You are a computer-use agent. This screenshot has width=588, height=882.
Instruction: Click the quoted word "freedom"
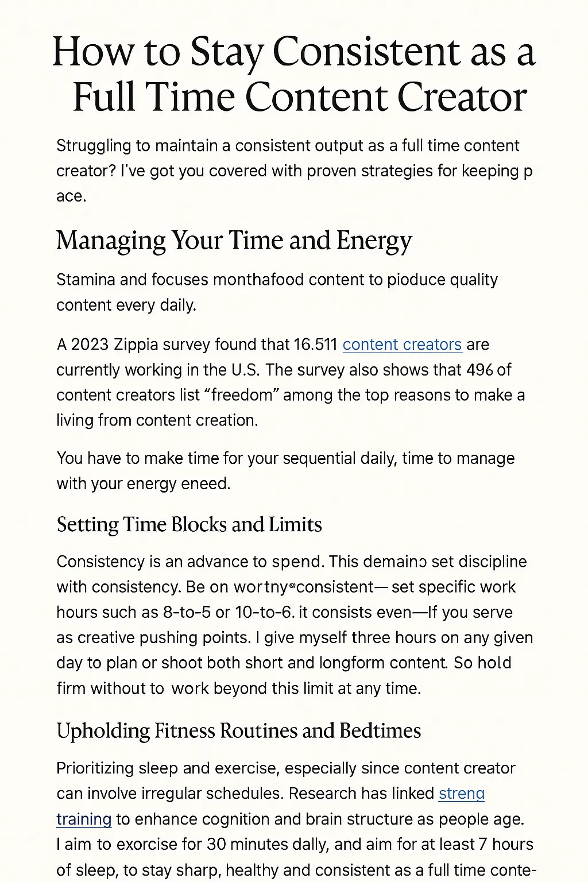coord(241,395)
